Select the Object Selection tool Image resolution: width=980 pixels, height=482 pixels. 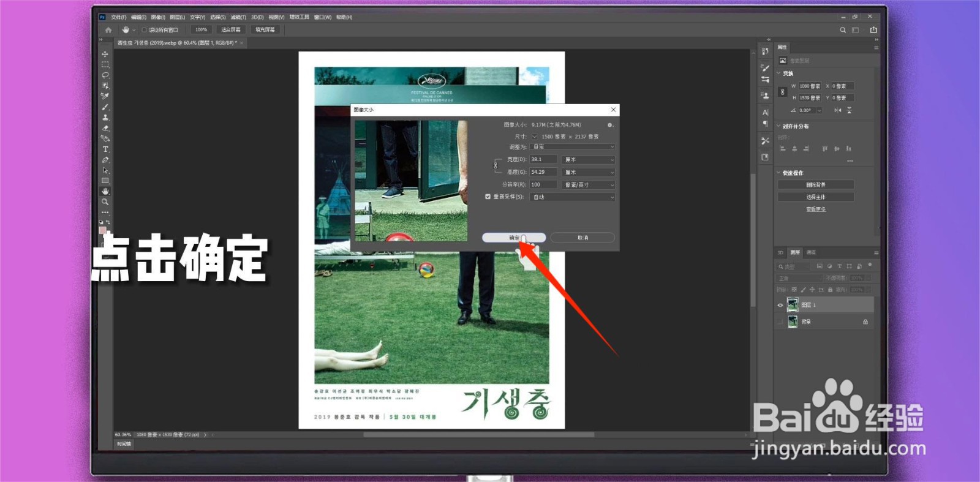click(x=105, y=86)
